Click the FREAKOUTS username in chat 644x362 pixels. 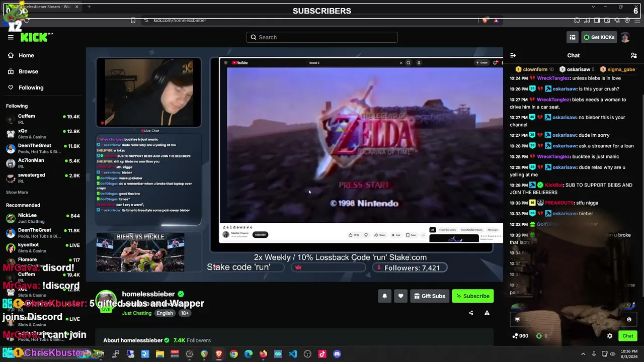pyautogui.click(x=559, y=203)
